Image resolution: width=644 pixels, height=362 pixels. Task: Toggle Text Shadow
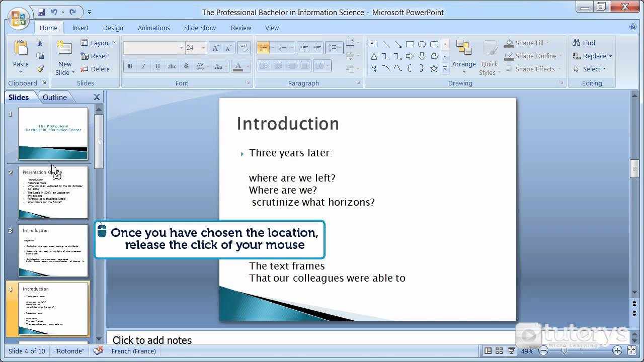186,66
